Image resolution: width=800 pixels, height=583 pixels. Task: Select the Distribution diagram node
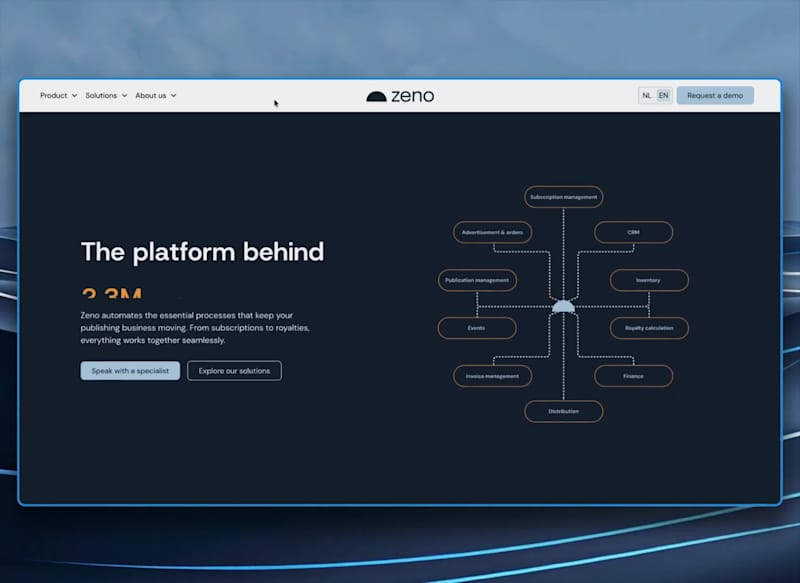(563, 411)
